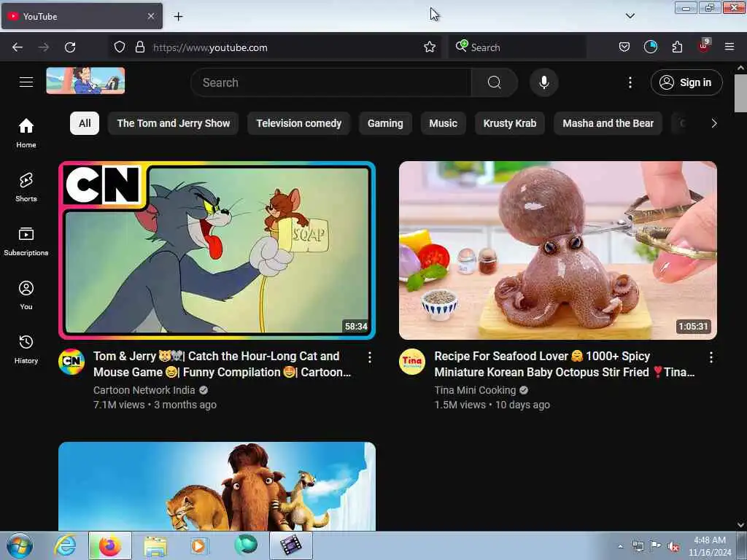Open YouTube settings three-dot menu
Viewport: 747px width, 560px height.
coord(630,82)
